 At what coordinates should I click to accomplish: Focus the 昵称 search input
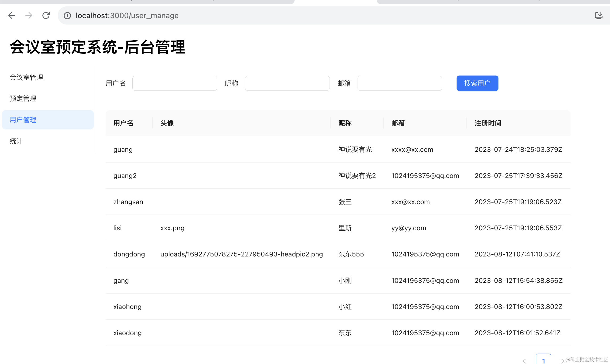pos(287,83)
